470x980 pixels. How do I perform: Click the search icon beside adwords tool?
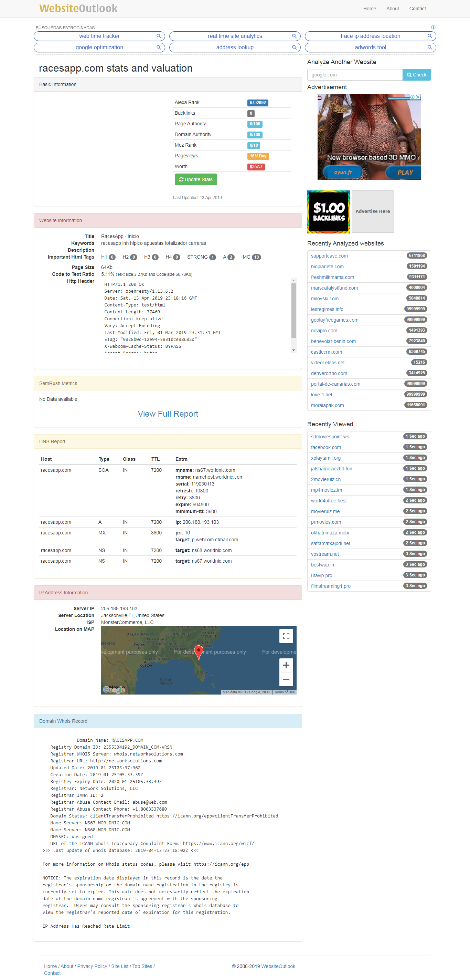click(x=430, y=48)
